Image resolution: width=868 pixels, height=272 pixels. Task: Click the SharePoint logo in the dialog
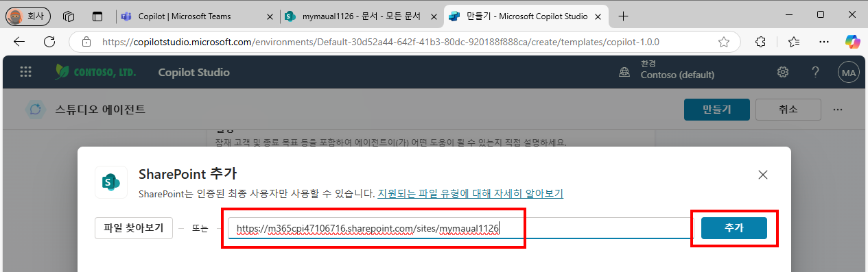pos(111,182)
